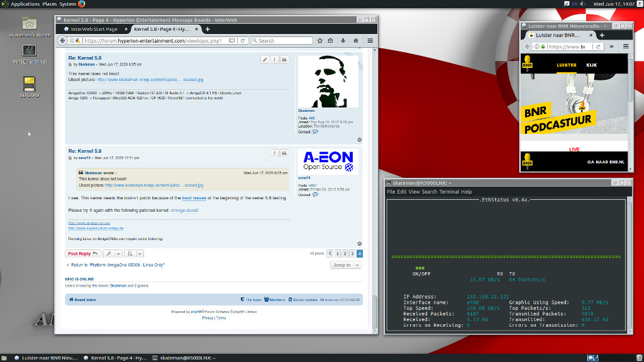This screenshot has width=644, height=362.
Task: Open the hamburger menu in the BNR browser
Action: pos(626,47)
